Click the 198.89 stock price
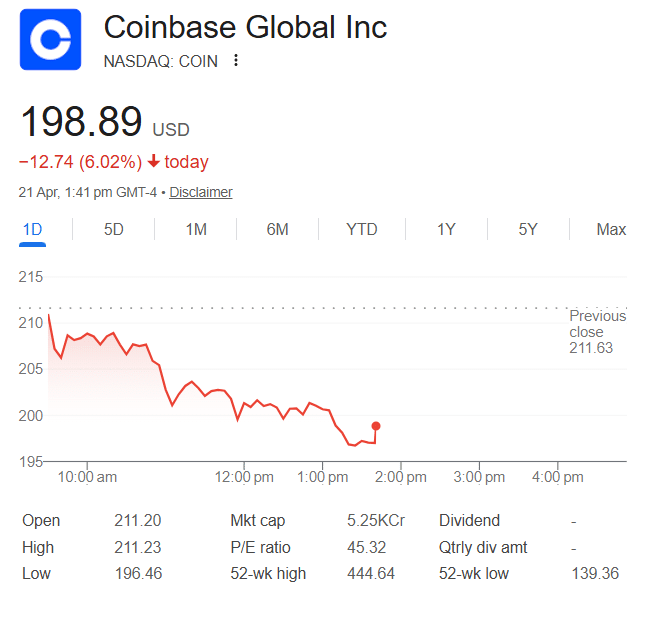647x625 pixels. pos(82,122)
